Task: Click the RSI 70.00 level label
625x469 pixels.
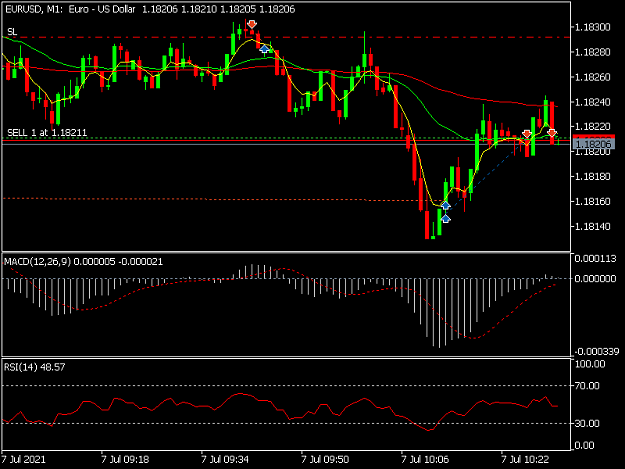Action: tap(587, 386)
